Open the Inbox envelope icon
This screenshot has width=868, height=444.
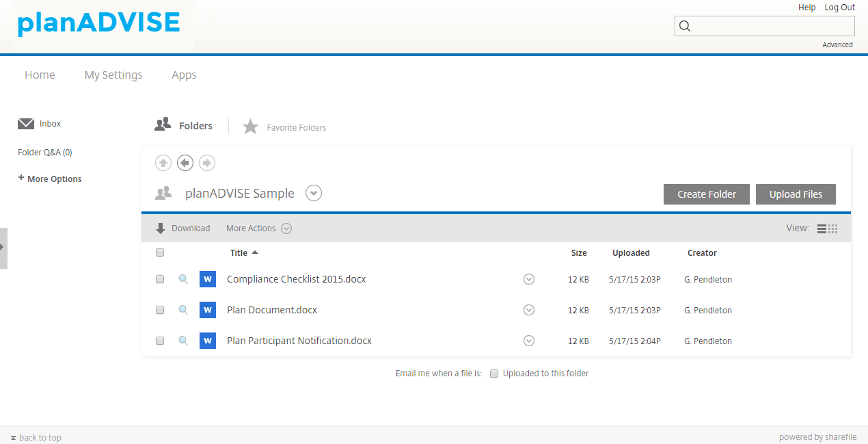26,124
